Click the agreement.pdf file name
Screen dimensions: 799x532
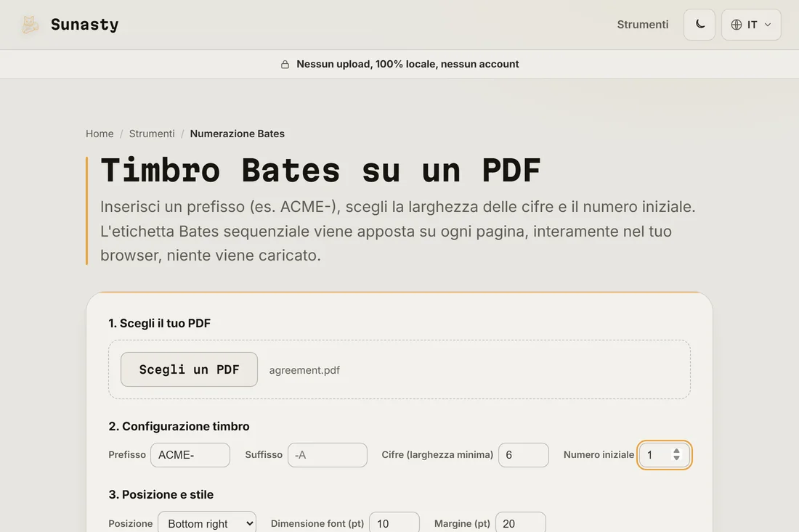304,370
